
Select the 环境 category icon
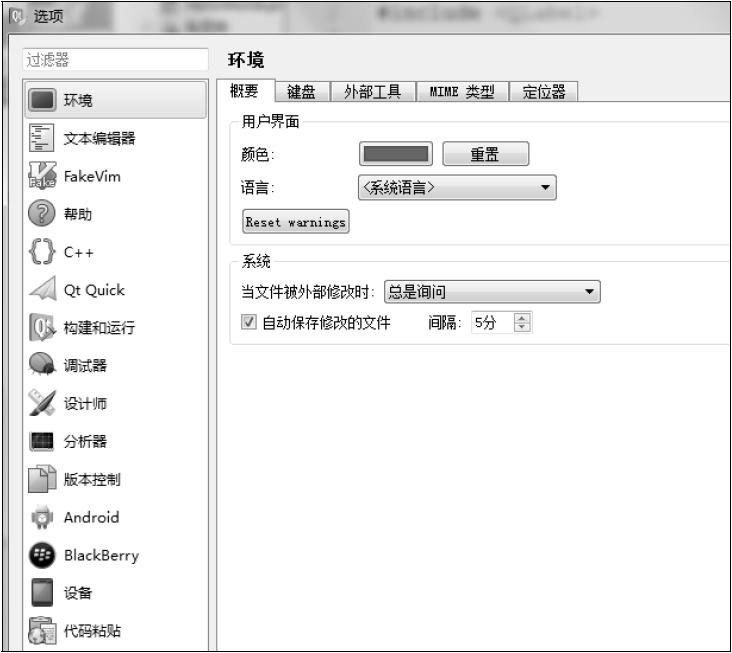click(42, 100)
